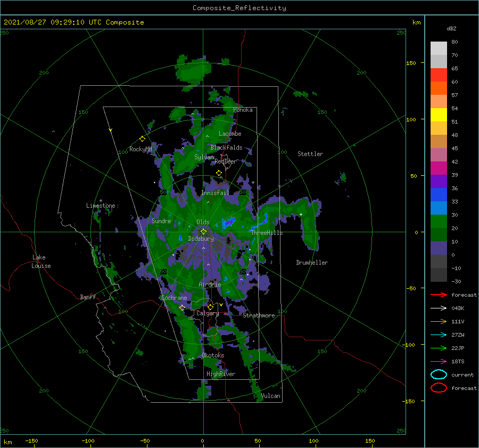The width and height of the screenshot is (479, 448).
Task: Choose the magenta 18TS arrow legend icon
Action: pyautogui.click(x=439, y=362)
